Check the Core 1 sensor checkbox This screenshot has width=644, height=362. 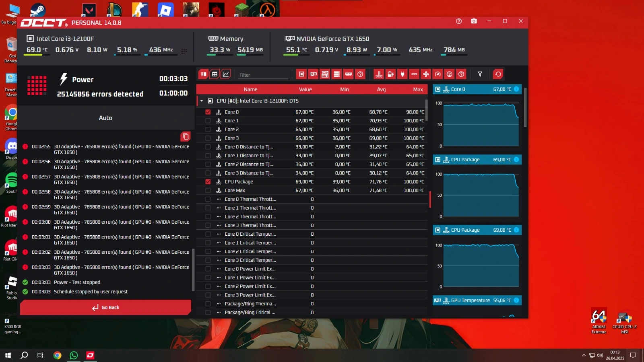click(208, 121)
